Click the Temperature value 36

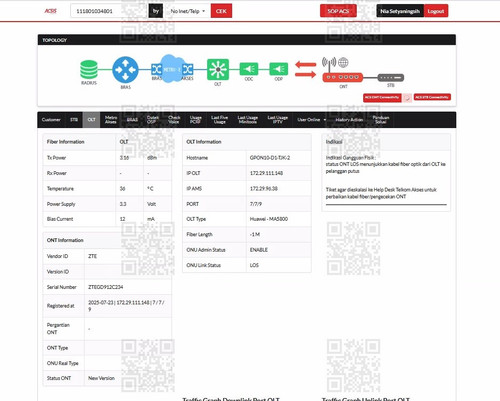coord(122,189)
